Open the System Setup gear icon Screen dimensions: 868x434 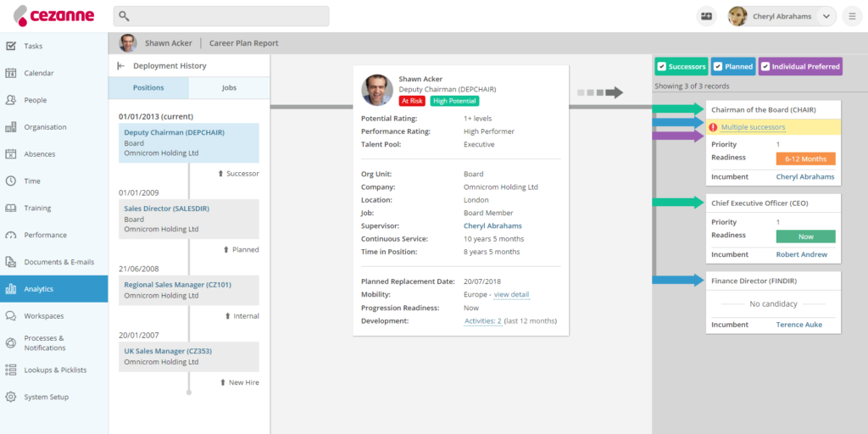(10, 397)
